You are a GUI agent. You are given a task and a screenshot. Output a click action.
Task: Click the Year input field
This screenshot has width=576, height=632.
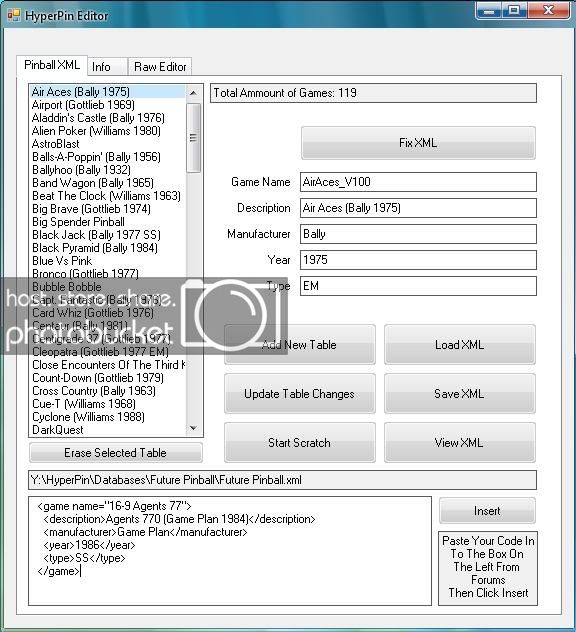418,260
